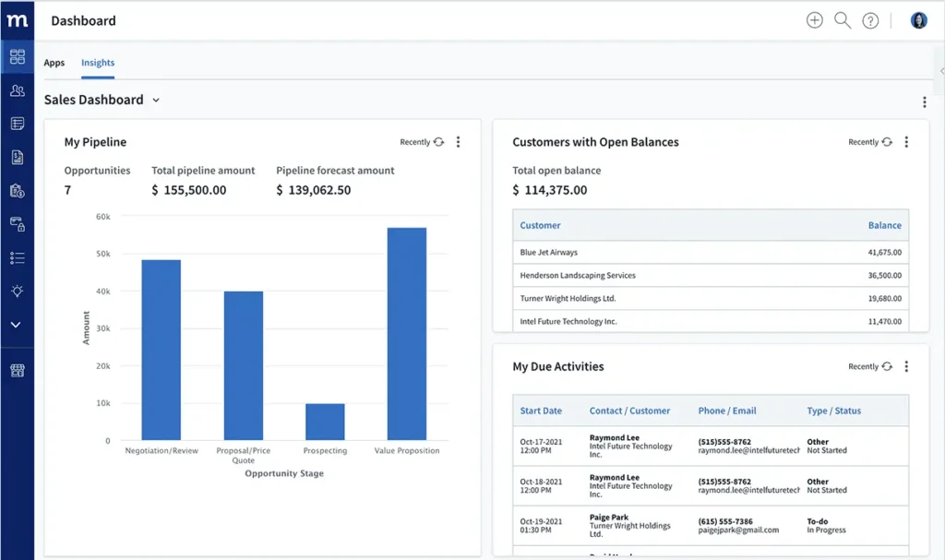
Task: Open the My Due Activities options menu
Action: [906, 366]
